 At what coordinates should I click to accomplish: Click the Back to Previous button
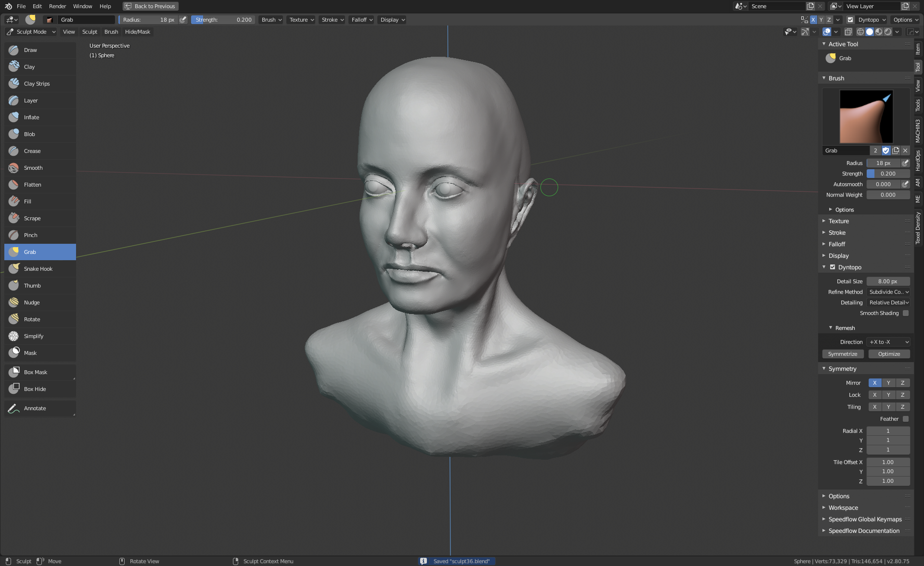coord(150,6)
